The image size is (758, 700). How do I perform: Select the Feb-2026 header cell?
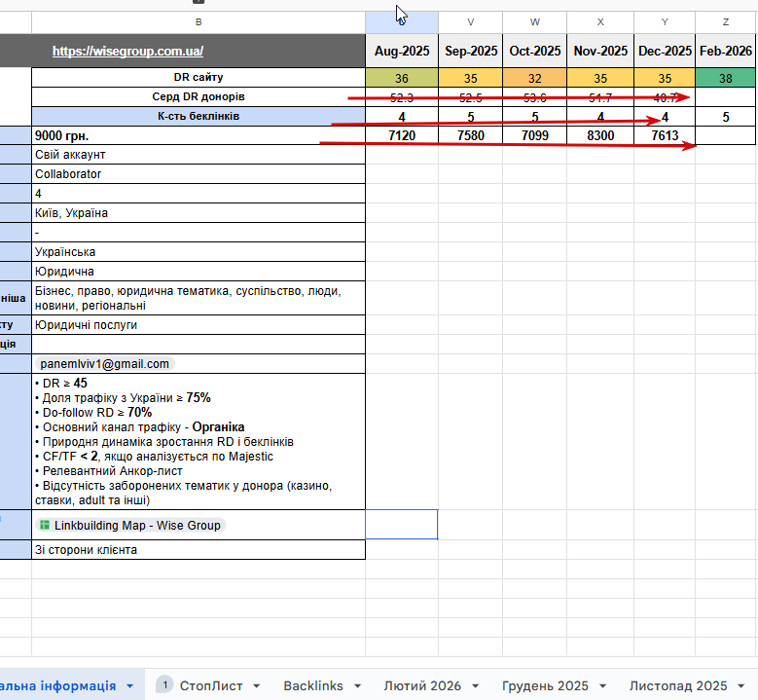tap(726, 51)
